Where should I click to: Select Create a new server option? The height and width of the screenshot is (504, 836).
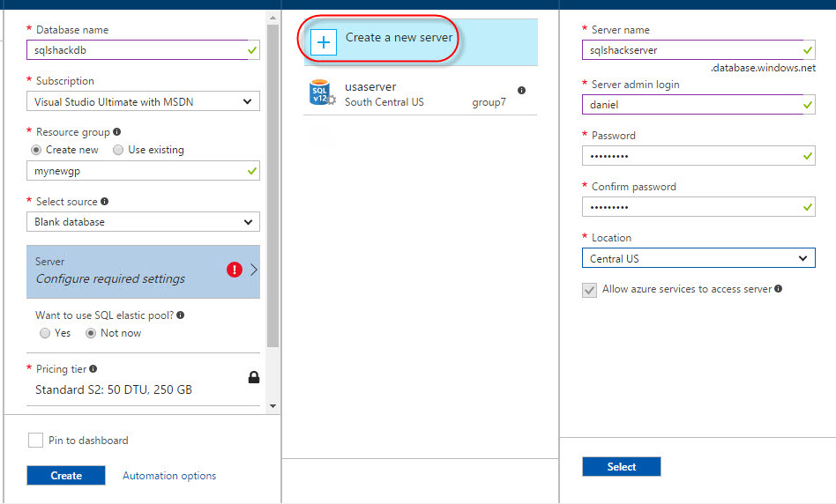(x=421, y=42)
